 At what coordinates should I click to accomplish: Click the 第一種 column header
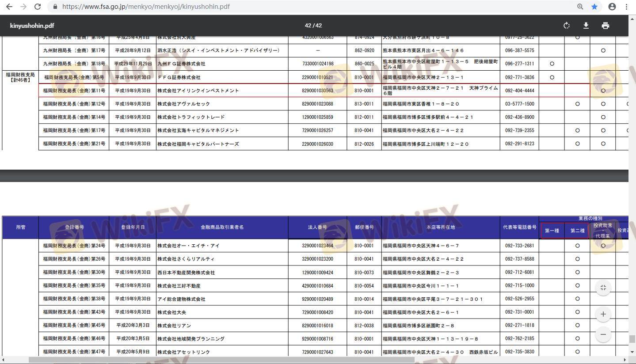point(552,231)
